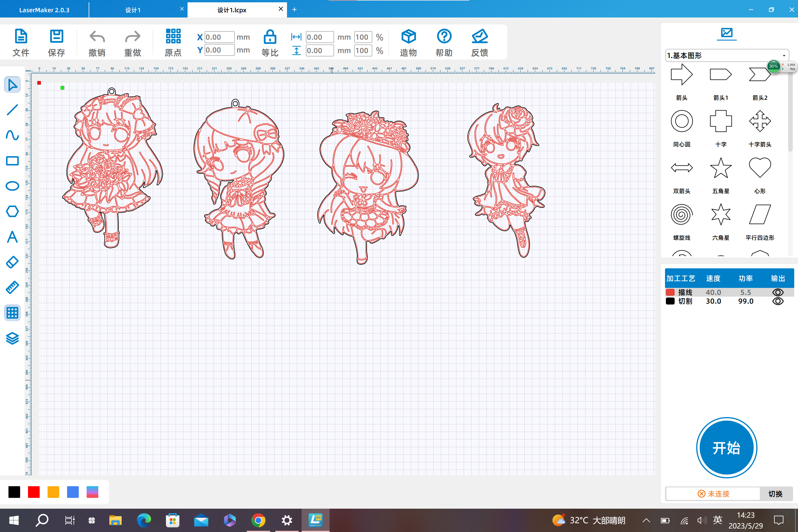798x532 pixels.
Task: Insert the 螺旋线 spiral shape
Action: tap(682, 214)
